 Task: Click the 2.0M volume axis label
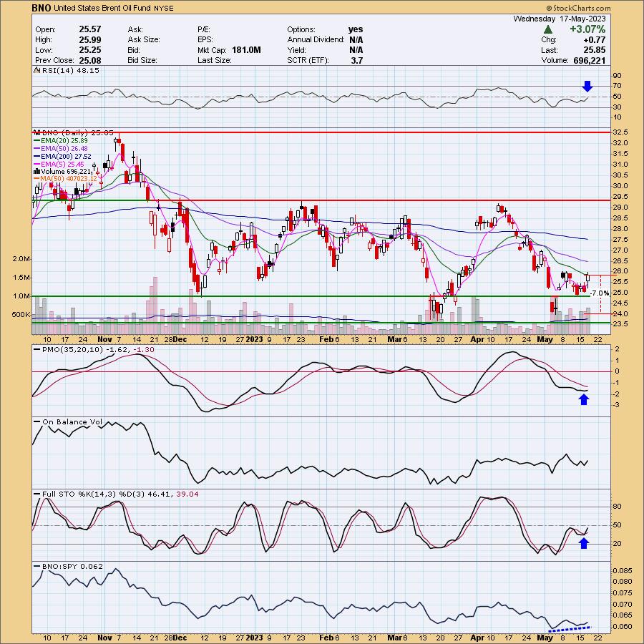21,259
